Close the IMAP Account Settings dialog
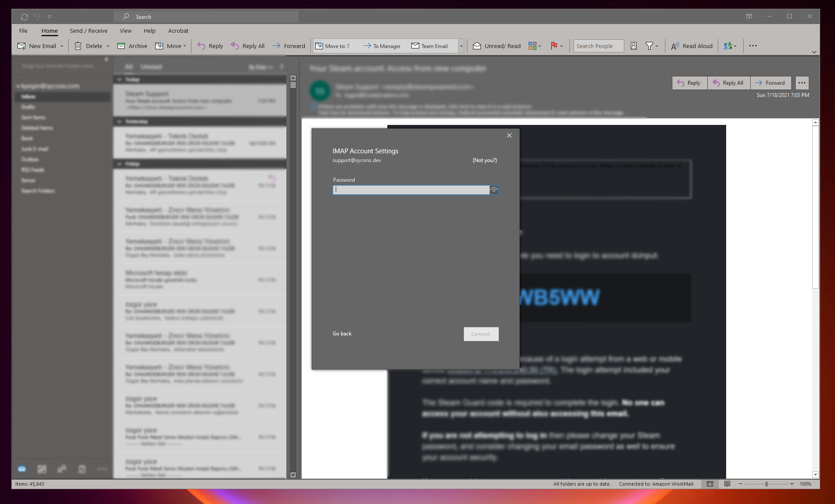The width and height of the screenshot is (835, 504). [509, 135]
